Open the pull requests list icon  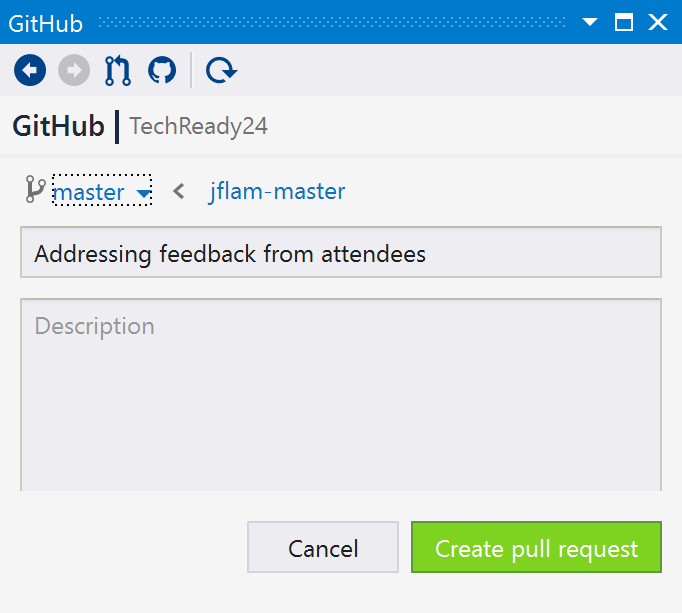[x=118, y=70]
